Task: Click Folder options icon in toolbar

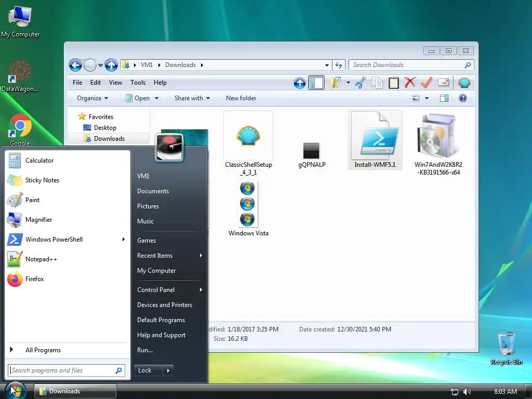Action: [x=336, y=83]
